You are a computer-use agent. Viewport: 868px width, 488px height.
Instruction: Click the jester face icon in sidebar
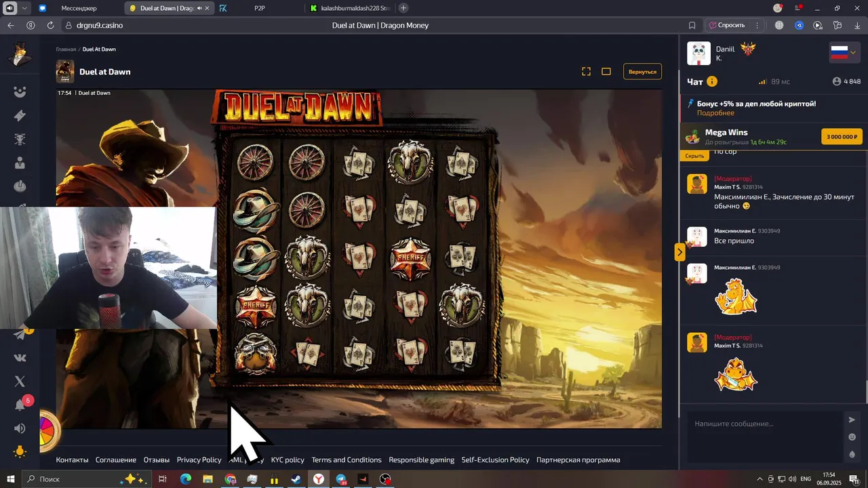click(20, 92)
